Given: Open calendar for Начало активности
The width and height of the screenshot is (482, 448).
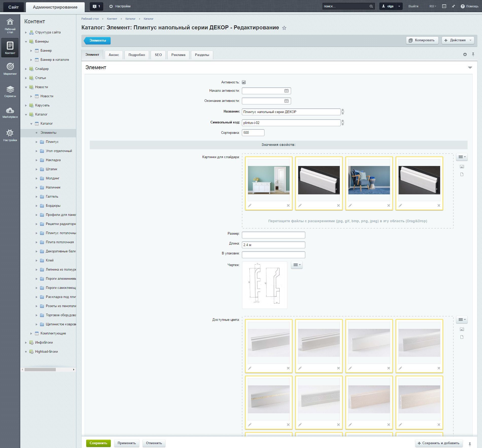Looking at the screenshot, I should pos(286,91).
